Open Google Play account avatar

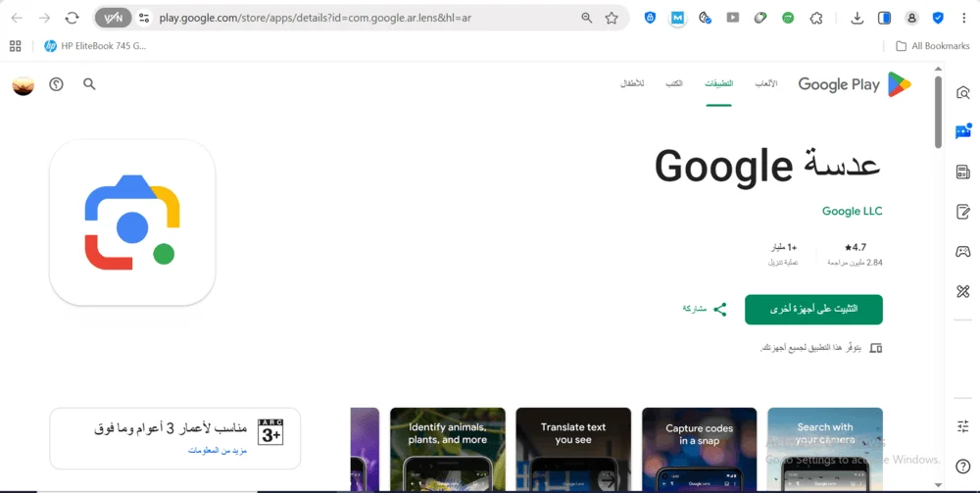tap(24, 84)
